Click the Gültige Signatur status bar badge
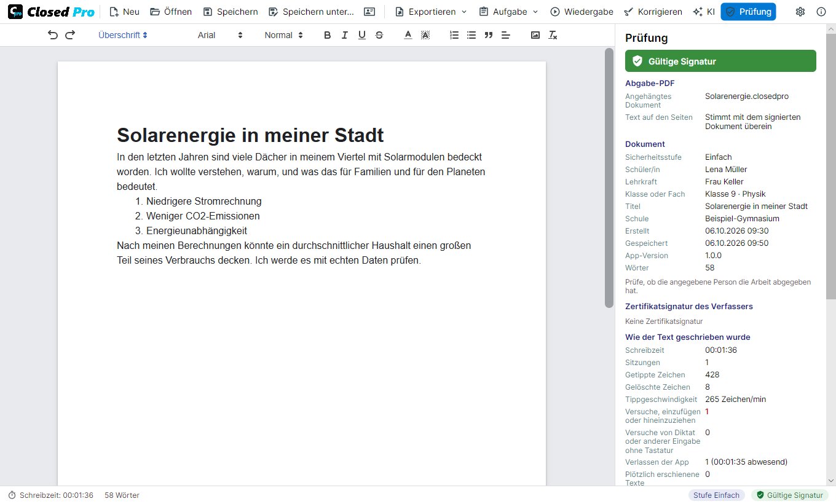Viewport: 836px width, 504px height. click(789, 495)
